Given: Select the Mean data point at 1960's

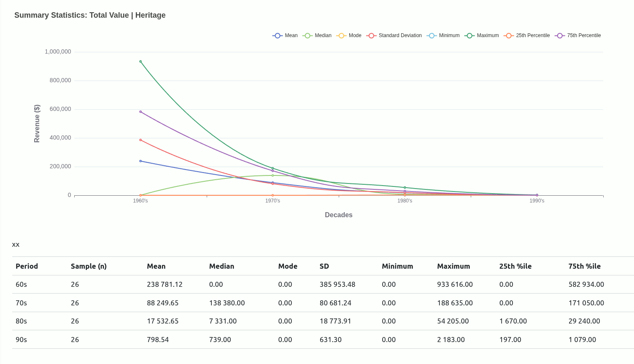Looking at the screenshot, I should click(x=140, y=161).
